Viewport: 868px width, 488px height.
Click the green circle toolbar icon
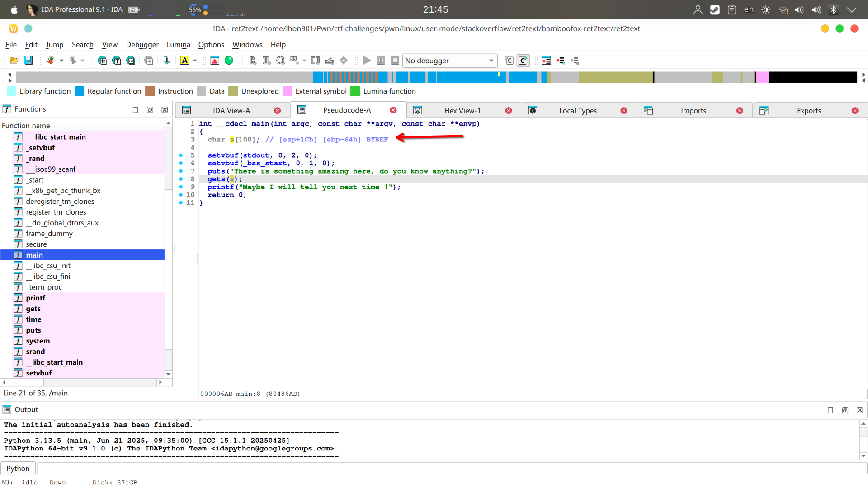pos(229,61)
